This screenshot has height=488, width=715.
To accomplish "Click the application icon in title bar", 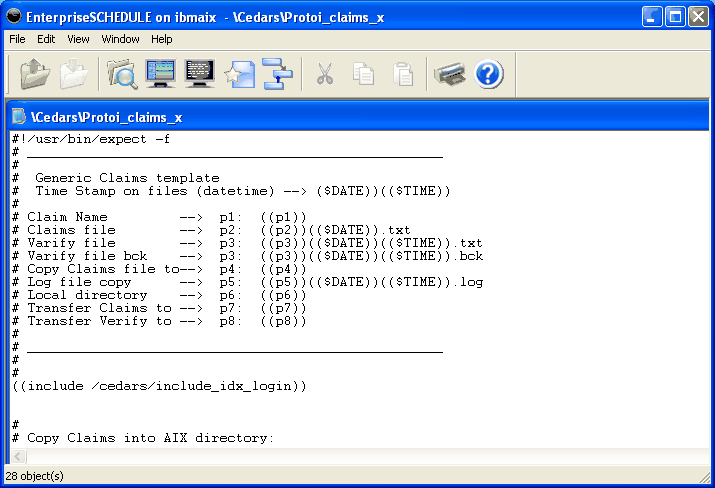I will point(14,17).
